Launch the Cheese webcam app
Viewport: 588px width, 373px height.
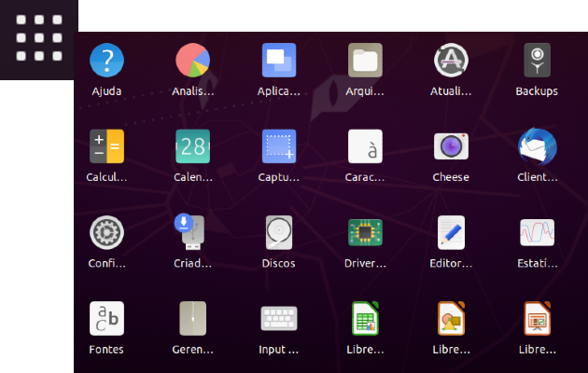[451, 146]
